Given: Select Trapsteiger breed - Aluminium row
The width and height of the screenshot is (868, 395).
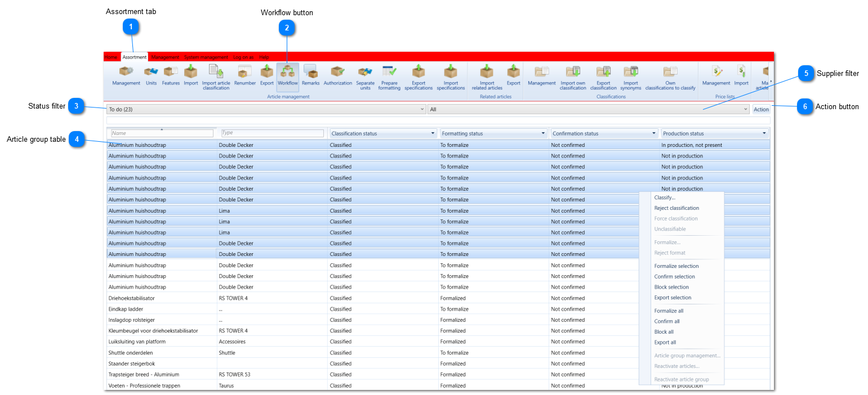Looking at the screenshot, I should [438, 375].
